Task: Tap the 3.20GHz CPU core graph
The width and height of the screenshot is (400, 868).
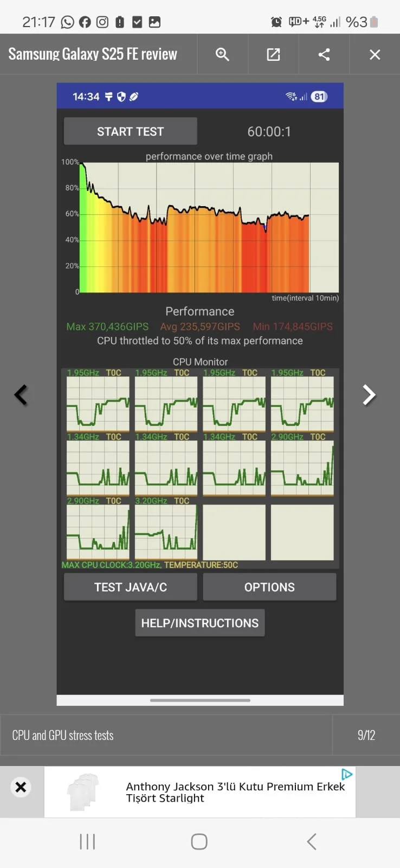Action: tap(166, 532)
